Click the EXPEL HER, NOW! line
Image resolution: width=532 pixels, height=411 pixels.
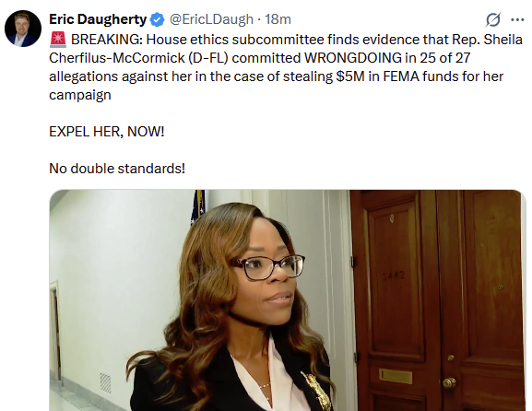[x=107, y=132]
